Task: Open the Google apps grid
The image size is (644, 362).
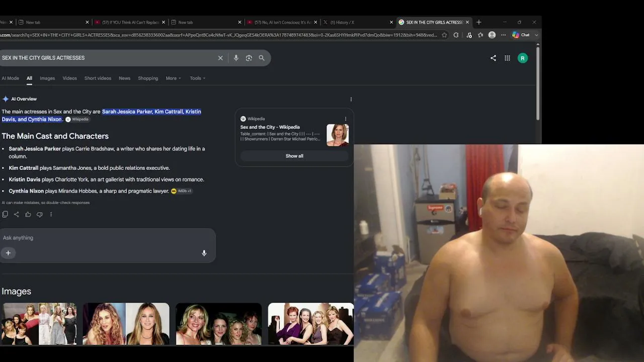Action: [507, 58]
